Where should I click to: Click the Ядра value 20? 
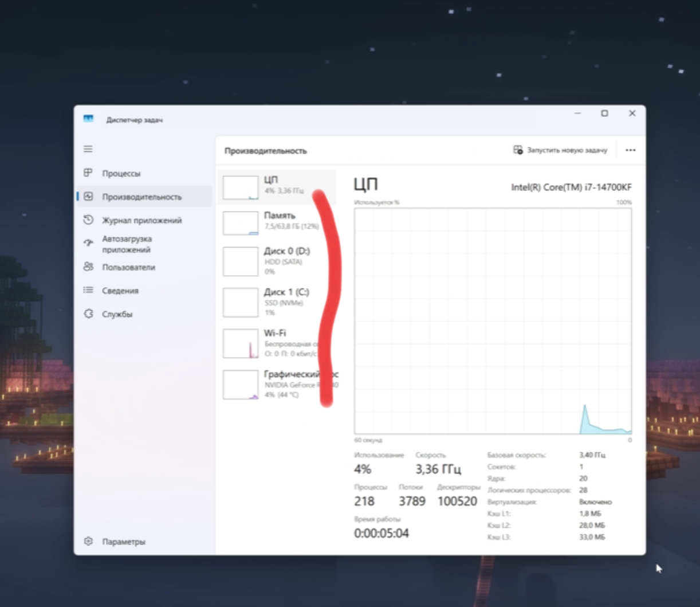(583, 478)
